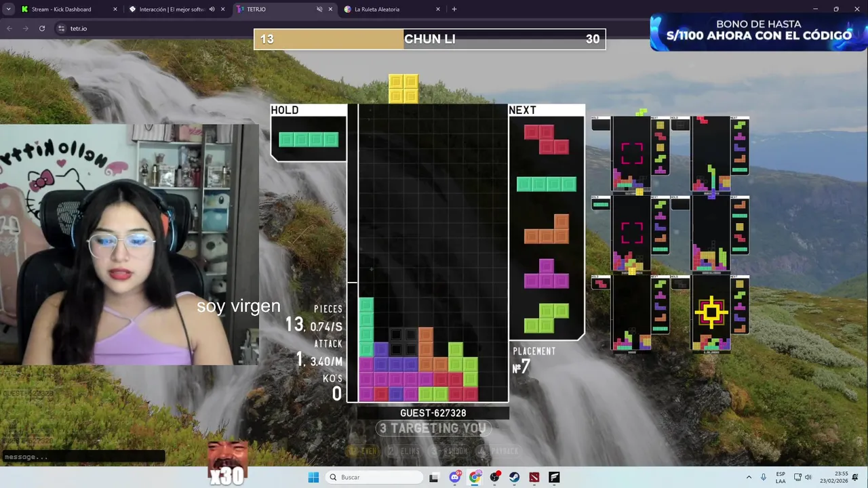Close the La Ruleta Aleatoria tab
The height and width of the screenshot is (488, 868).
(437, 9)
